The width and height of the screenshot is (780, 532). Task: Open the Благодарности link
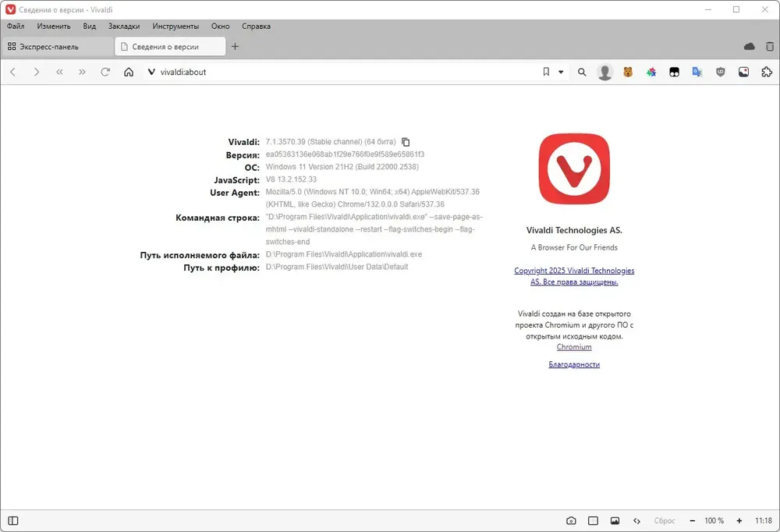point(574,364)
